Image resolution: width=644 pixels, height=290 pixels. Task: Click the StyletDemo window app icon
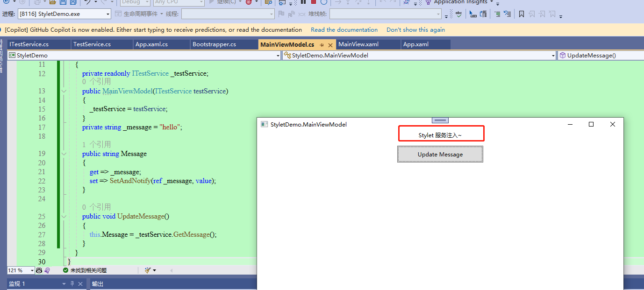(x=264, y=124)
